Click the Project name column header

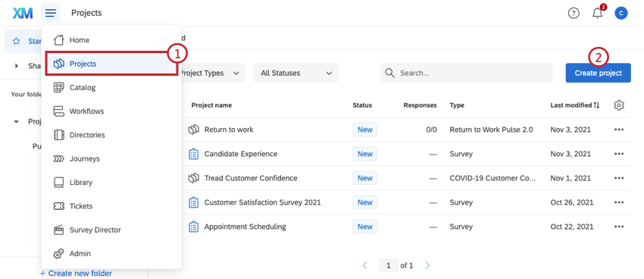pos(211,105)
